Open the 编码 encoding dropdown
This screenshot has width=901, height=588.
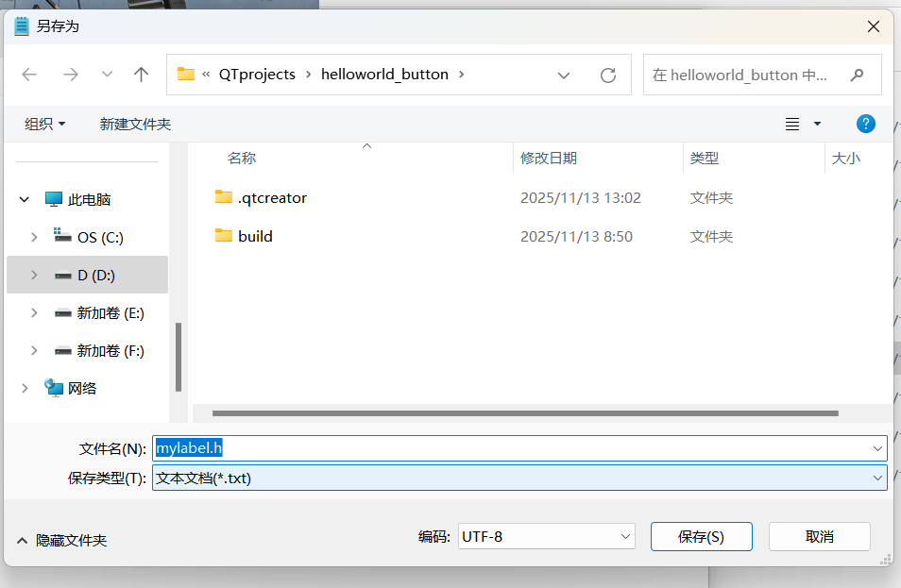pyautogui.click(x=623, y=535)
